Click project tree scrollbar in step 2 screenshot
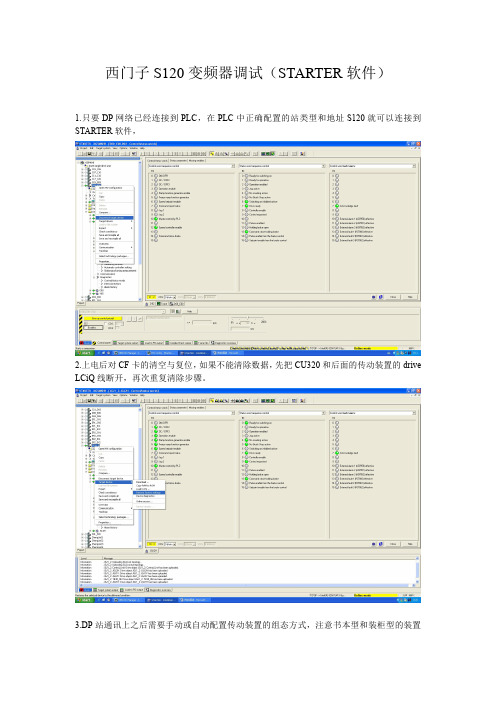This screenshot has width=496, height=702. [x=140, y=477]
